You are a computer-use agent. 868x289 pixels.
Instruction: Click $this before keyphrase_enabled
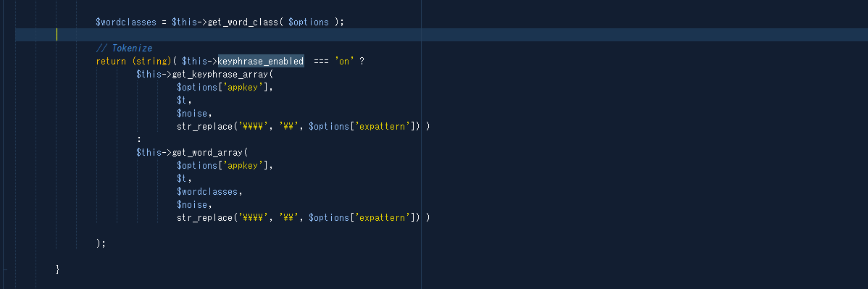[194, 61]
